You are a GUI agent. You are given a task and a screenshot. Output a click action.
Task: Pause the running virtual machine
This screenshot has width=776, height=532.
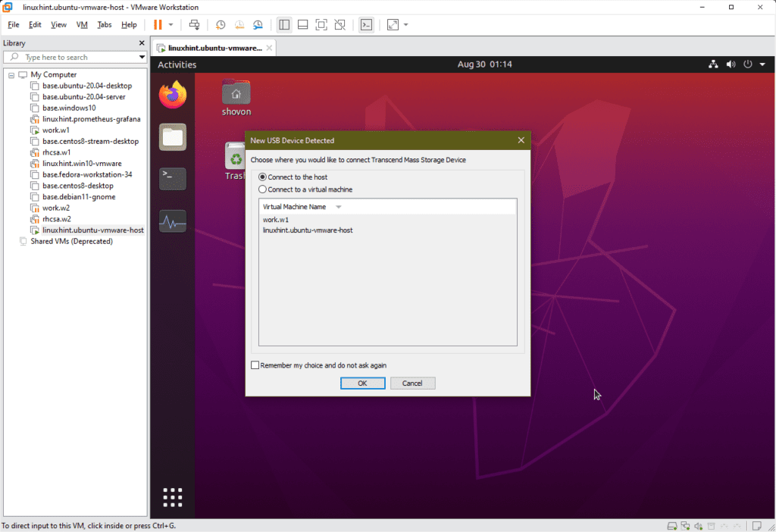[160, 24]
